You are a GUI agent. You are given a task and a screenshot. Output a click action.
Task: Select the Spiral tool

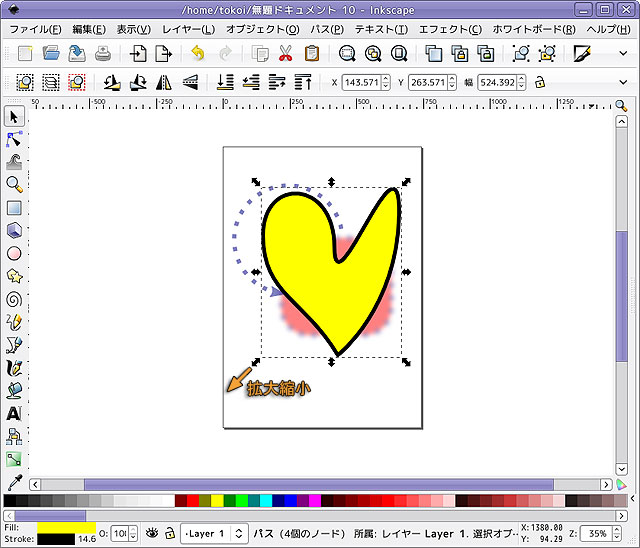[14, 299]
